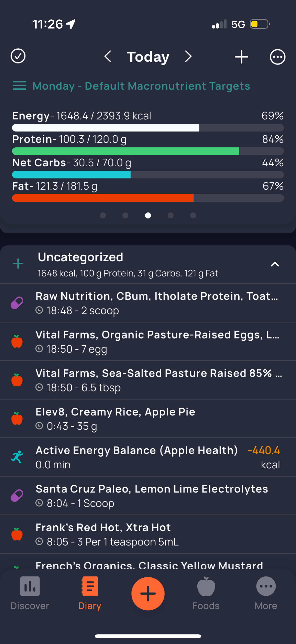This screenshot has height=644, width=296.
Task: Tap the orange add button in bottom bar
Action: click(x=148, y=593)
